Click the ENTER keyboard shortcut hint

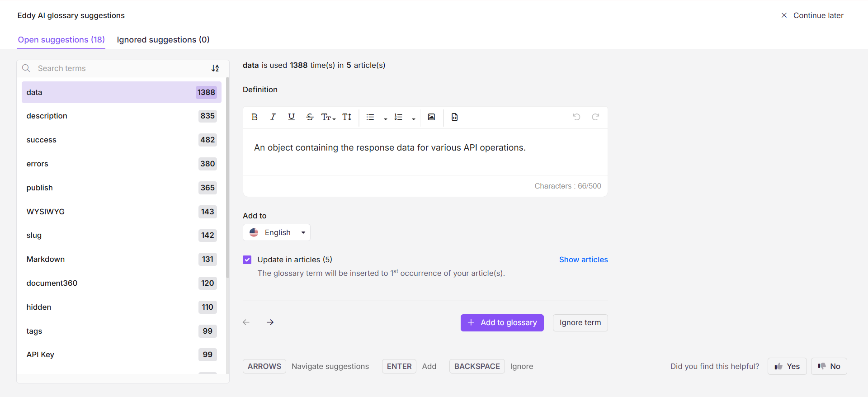(x=399, y=366)
